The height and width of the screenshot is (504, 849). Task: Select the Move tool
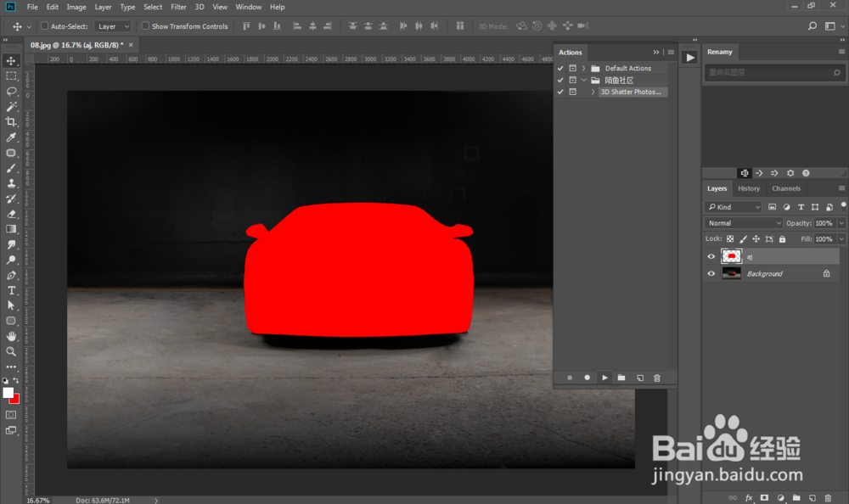click(x=11, y=60)
